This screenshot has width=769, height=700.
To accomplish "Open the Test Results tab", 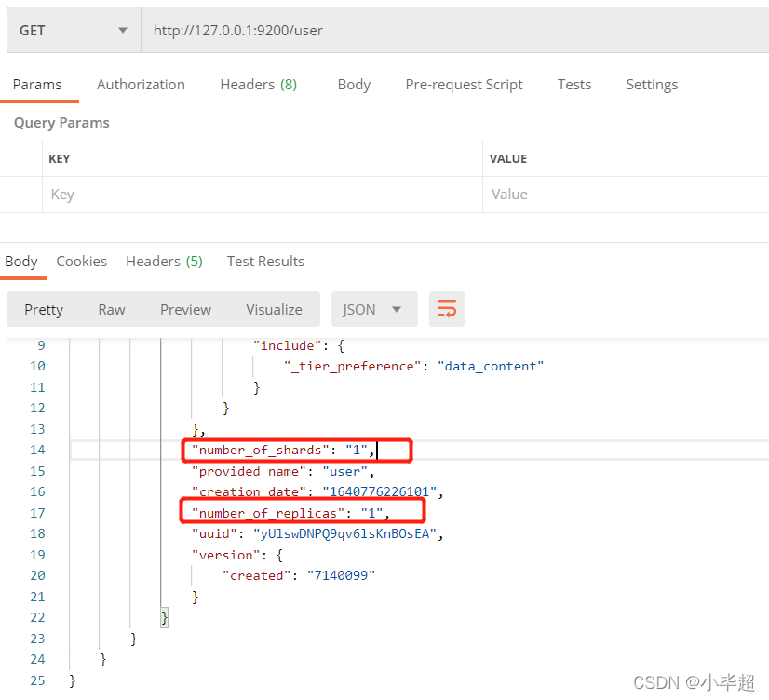I will [265, 262].
